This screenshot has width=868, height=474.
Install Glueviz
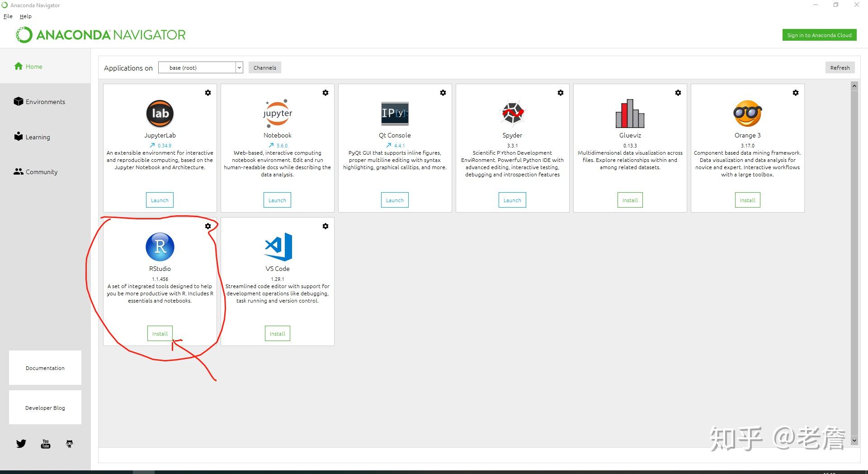[x=630, y=200]
